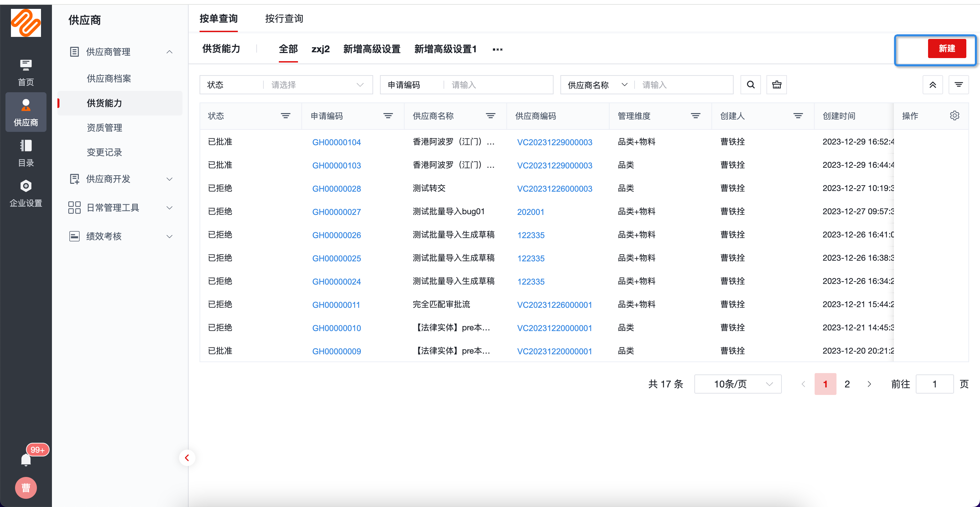Filter the 供应商名称 column header
Screen dimensions: 980x507
coord(491,115)
